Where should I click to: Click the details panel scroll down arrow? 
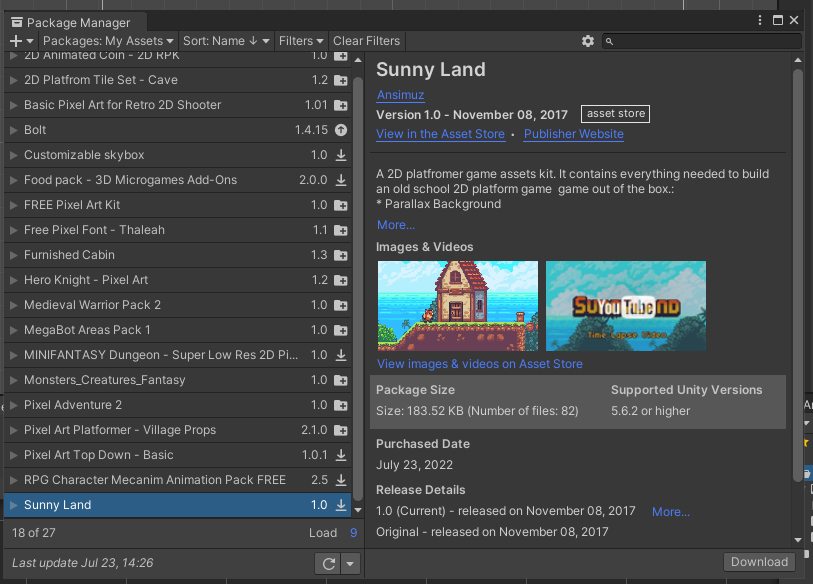797,540
